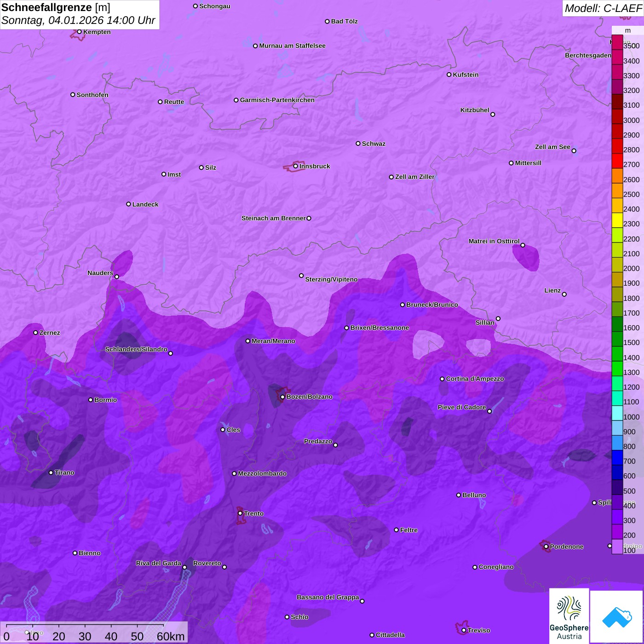Click the 'Berchtesgaden' label
Screen dimensions: 644x644
pyautogui.click(x=588, y=55)
